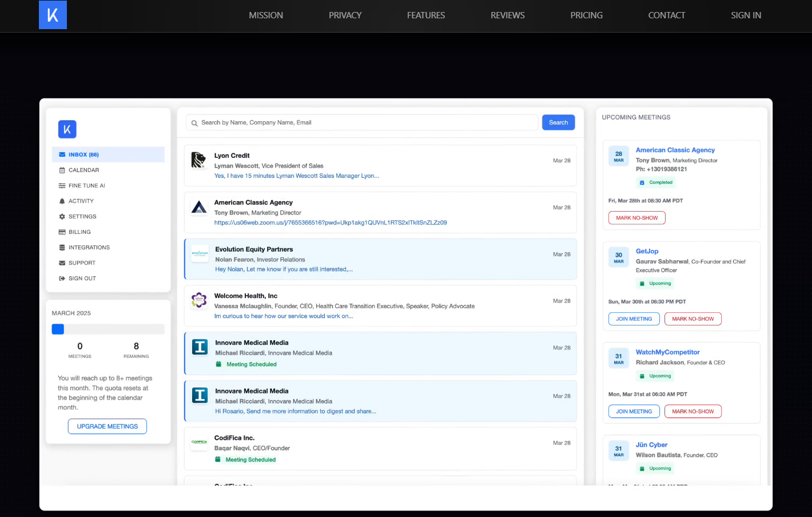
Task: Mark GetJop meeting as no-show
Action: 693,319
